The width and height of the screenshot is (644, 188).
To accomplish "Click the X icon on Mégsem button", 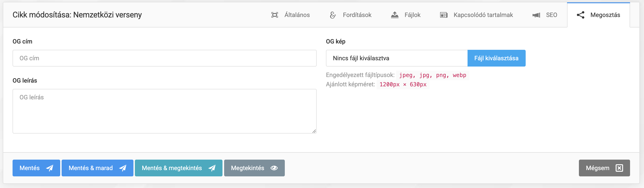I will tap(619, 168).
